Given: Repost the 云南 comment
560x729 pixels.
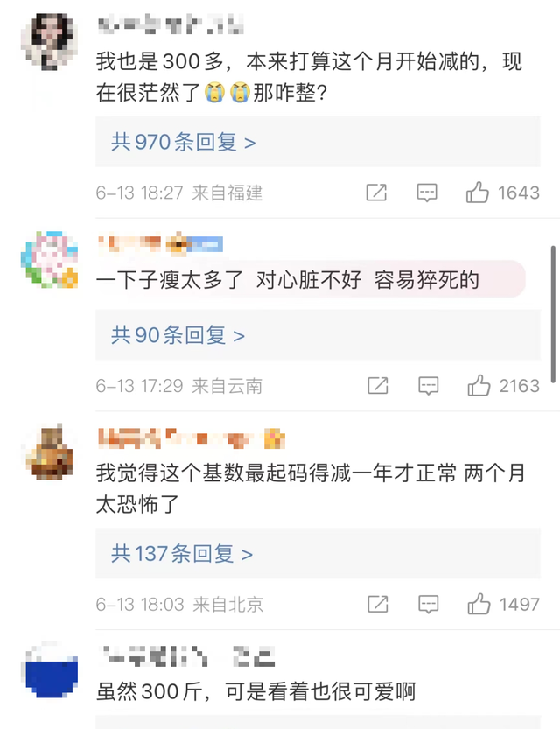Looking at the screenshot, I should [x=377, y=385].
